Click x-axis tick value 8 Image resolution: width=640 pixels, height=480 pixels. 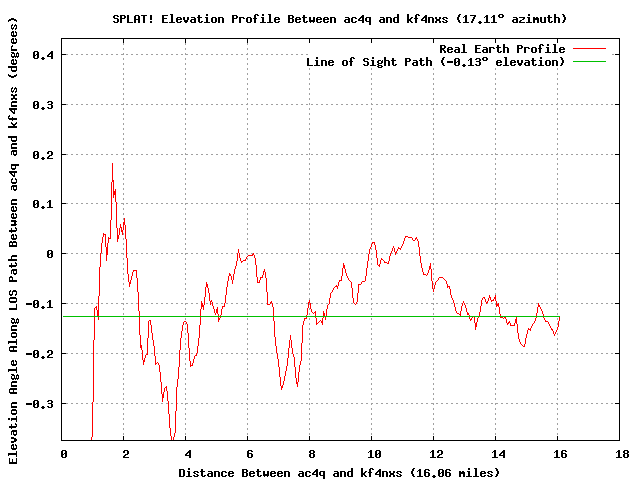(311, 454)
